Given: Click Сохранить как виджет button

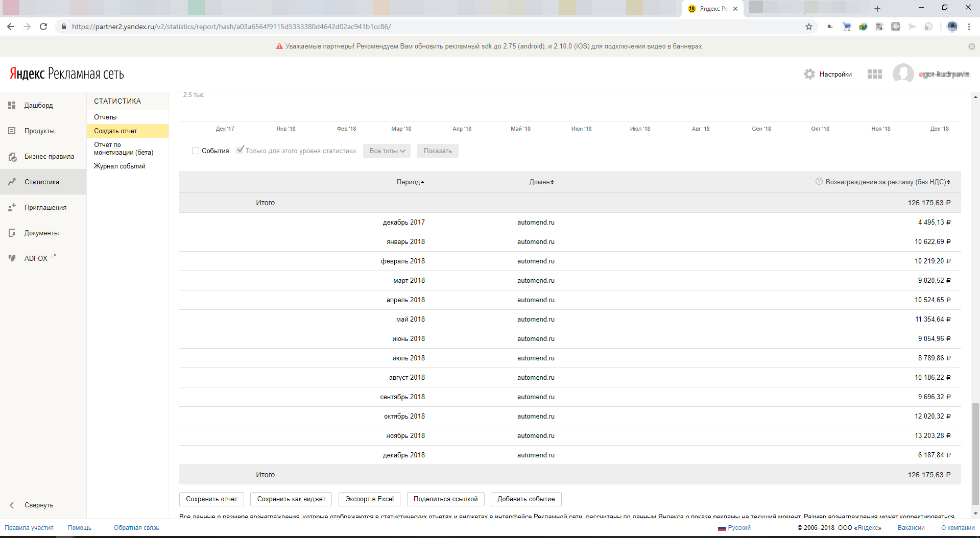Looking at the screenshot, I should 291,499.
